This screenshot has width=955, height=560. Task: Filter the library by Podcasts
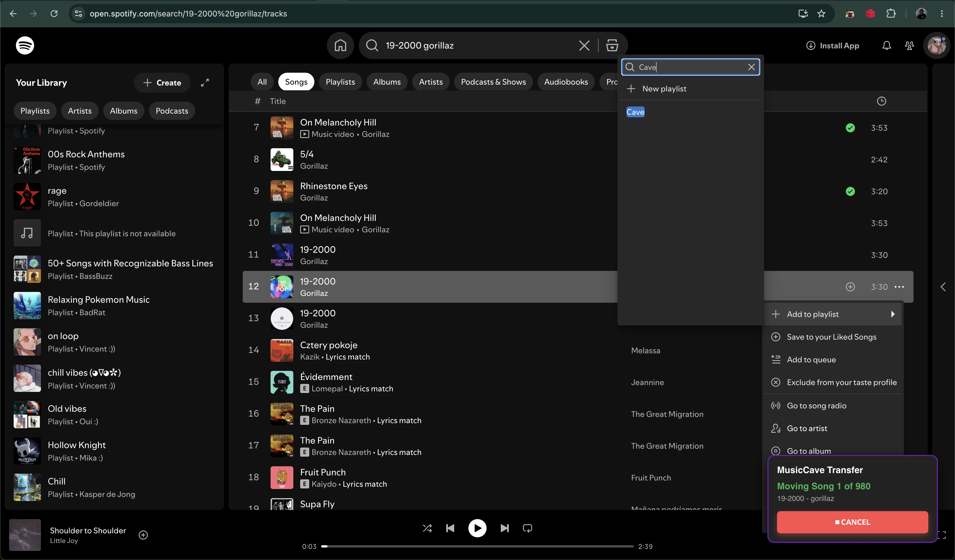pos(172,111)
